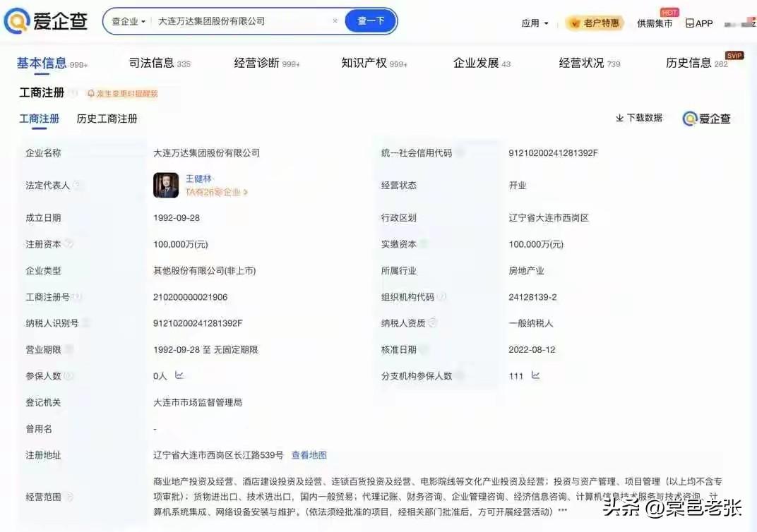
Task: Click the approval date 2022-08-12
Action: click(x=532, y=350)
